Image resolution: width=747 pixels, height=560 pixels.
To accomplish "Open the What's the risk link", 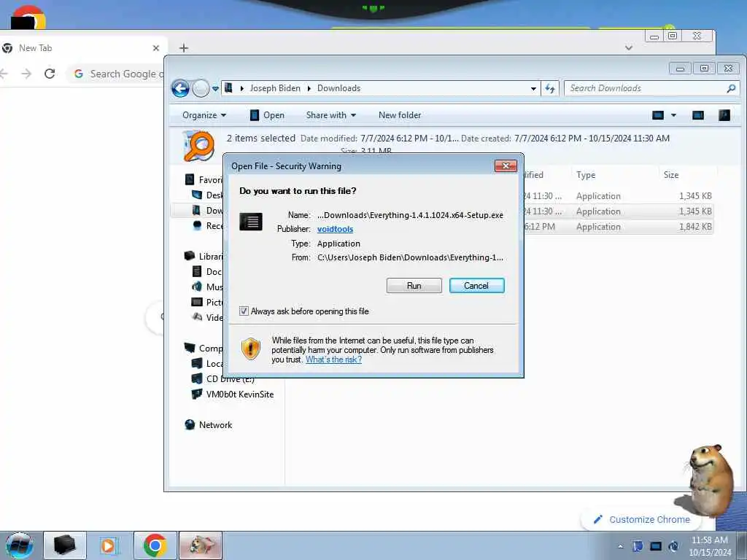I will coord(333,359).
